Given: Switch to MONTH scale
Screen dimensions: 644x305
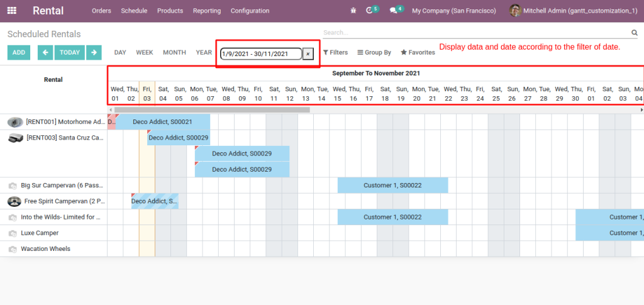Looking at the screenshot, I should 174,53.
